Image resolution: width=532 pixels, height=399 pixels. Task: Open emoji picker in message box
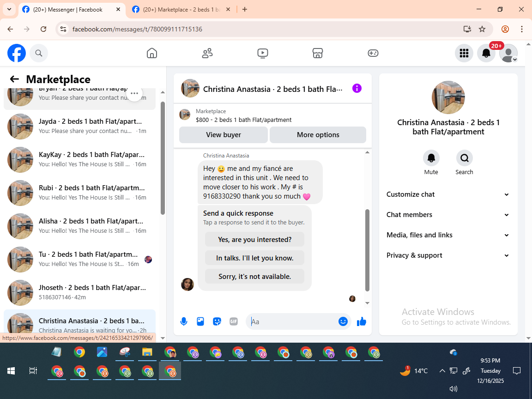[x=343, y=321]
